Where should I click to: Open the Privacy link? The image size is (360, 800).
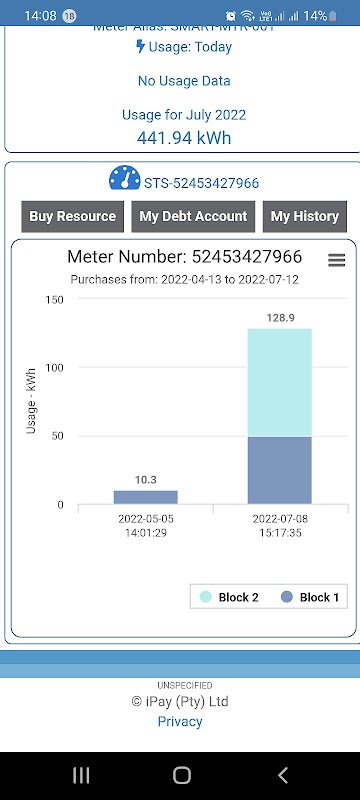[180, 721]
